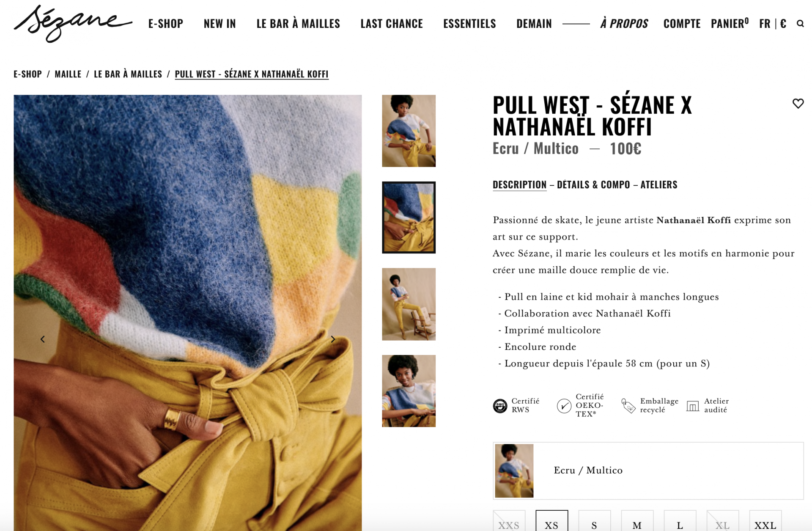Add product to wishlist with heart icon
Screen dimensions: 812x531
pos(798,104)
